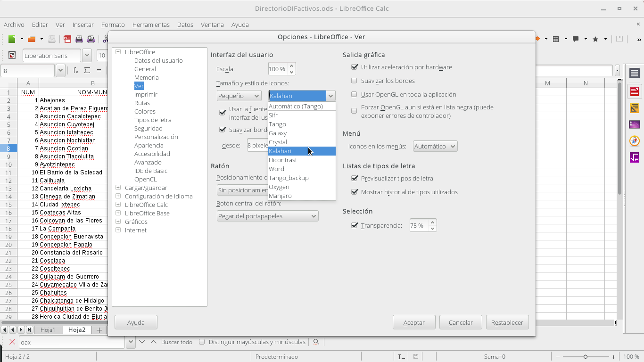This screenshot has width=644, height=362.
Task: Increase the Transparencia value with spinner arrows
Action: pos(433,222)
